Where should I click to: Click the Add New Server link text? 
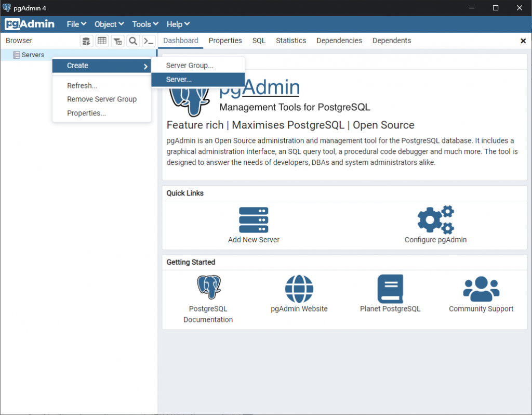[x=254, y=240]
